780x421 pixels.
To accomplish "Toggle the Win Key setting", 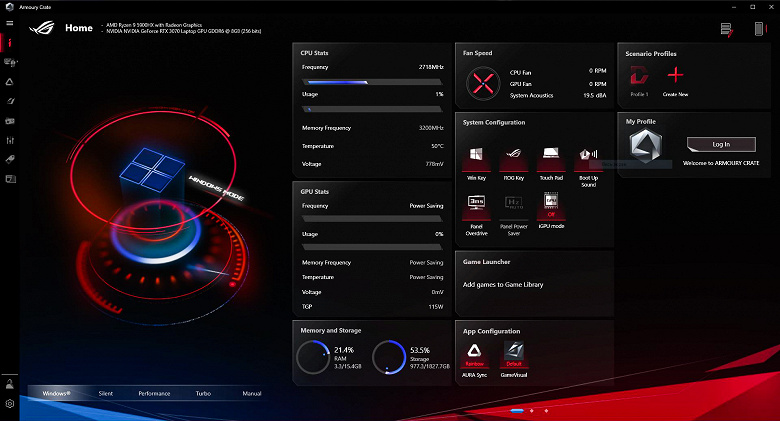I will click(x=476, y=156).
